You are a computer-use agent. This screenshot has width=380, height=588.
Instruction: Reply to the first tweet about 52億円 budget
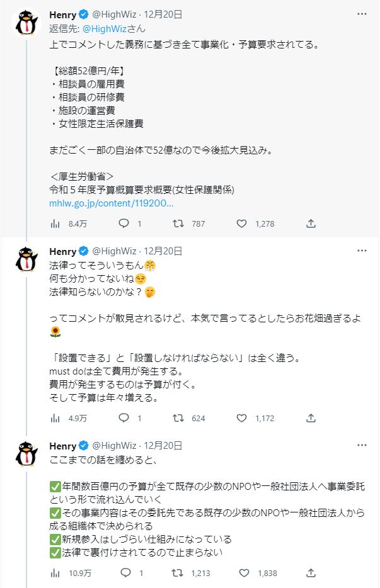point(124,223)
